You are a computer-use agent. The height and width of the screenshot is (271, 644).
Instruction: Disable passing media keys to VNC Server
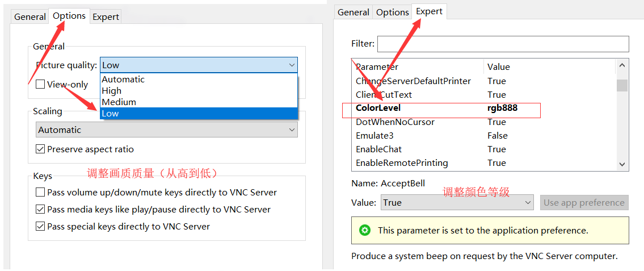40,210
